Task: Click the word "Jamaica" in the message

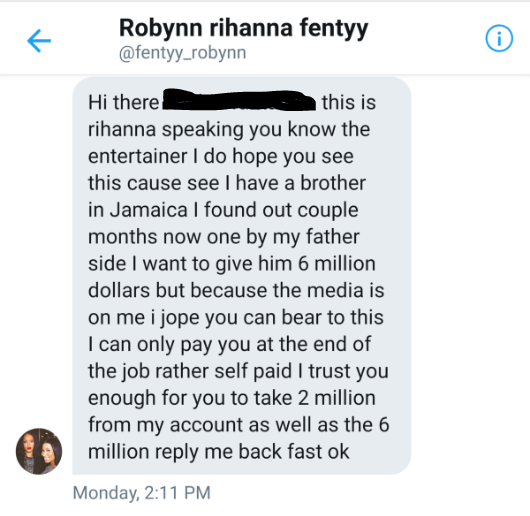Action: point(149,210)
